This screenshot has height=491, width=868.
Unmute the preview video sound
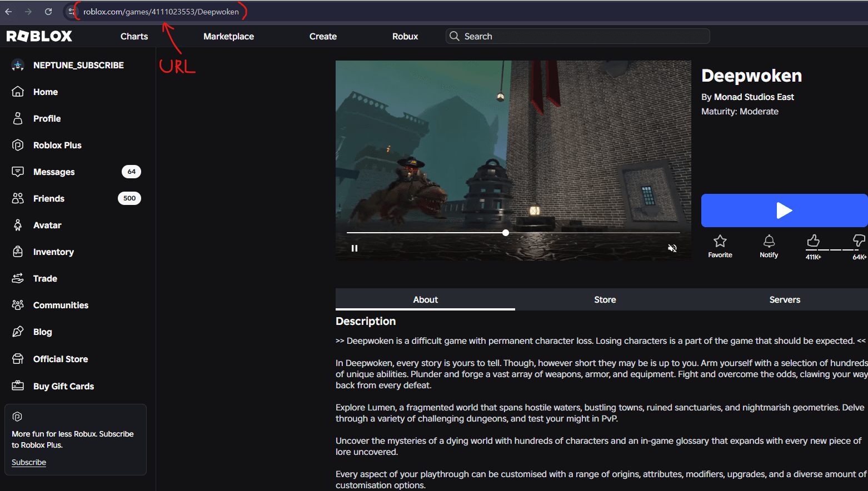click(672, 248)
